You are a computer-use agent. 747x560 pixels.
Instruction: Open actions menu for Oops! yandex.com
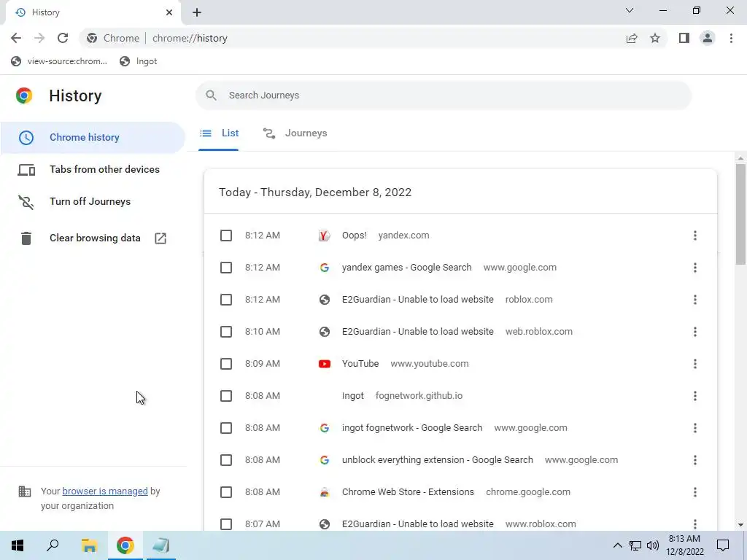694,236
